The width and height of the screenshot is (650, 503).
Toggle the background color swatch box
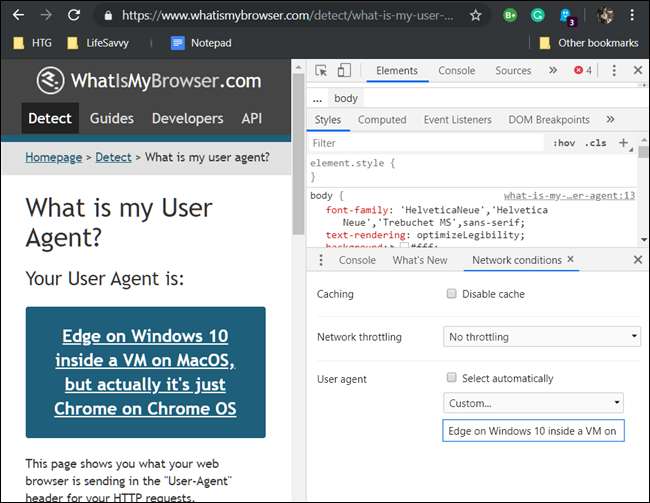405,246
